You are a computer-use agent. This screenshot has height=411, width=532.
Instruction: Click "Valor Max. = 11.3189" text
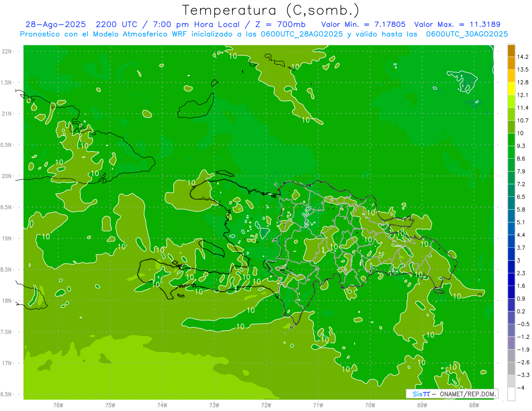[457, 24]
